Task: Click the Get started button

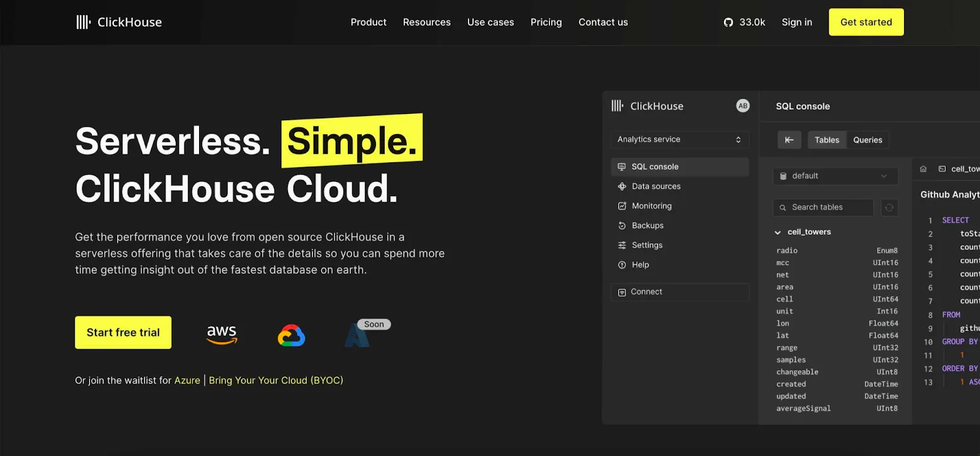Action: pos(866,22)
